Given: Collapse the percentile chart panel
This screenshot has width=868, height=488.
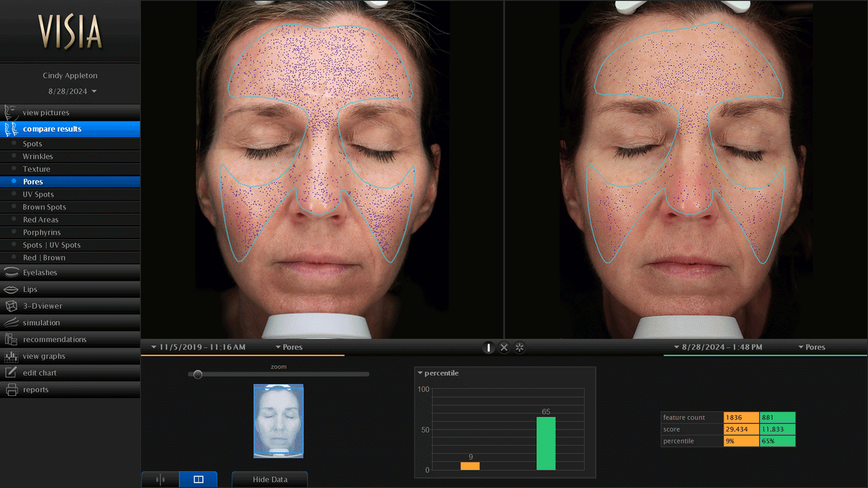Looking at the screenshot, I should click(421, 373).
